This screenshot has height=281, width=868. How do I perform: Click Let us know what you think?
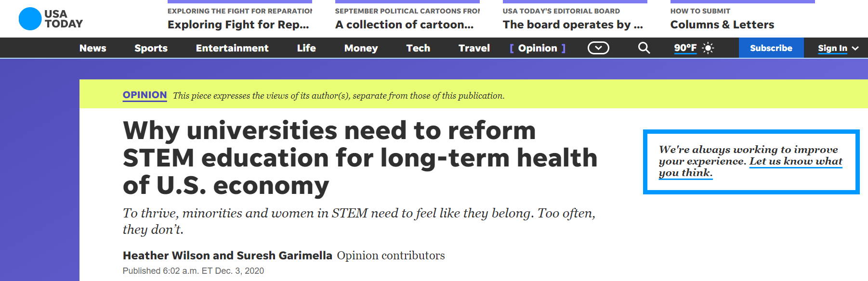click(750, 167)
